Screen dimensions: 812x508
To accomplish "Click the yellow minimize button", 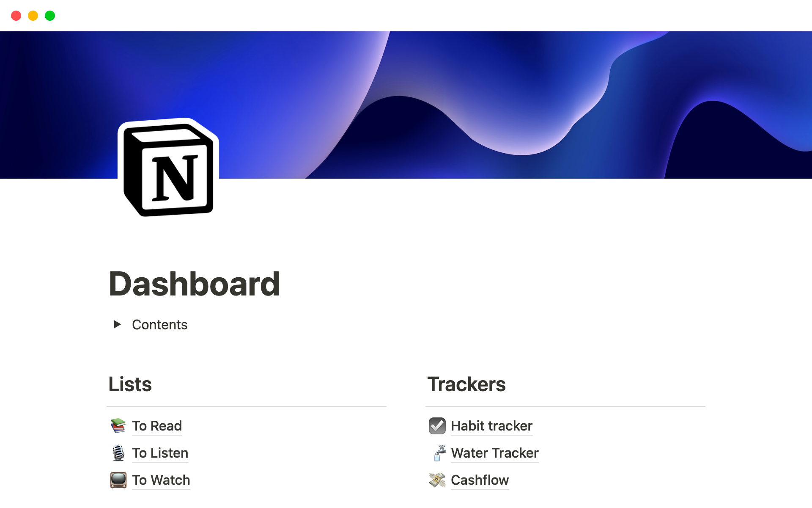I will (32, 16).
